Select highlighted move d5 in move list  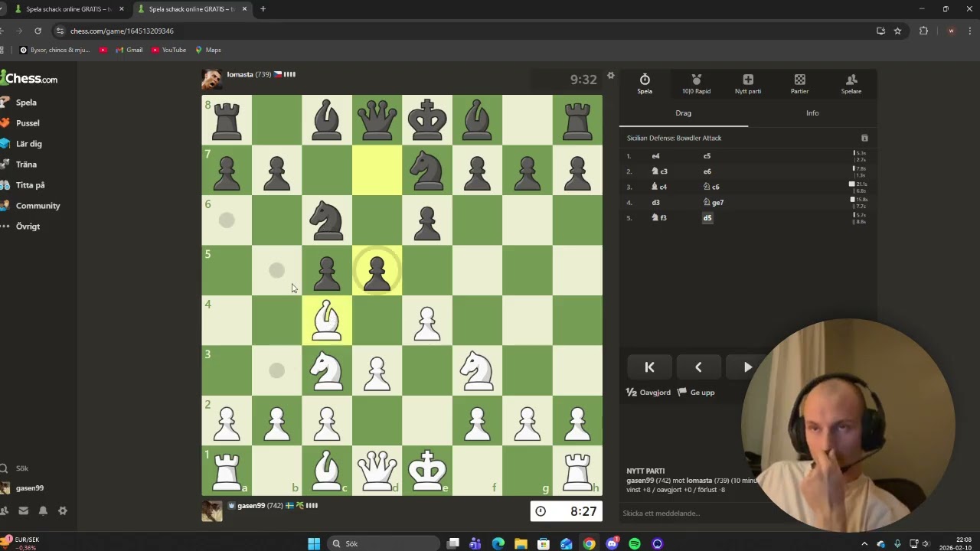707,218
